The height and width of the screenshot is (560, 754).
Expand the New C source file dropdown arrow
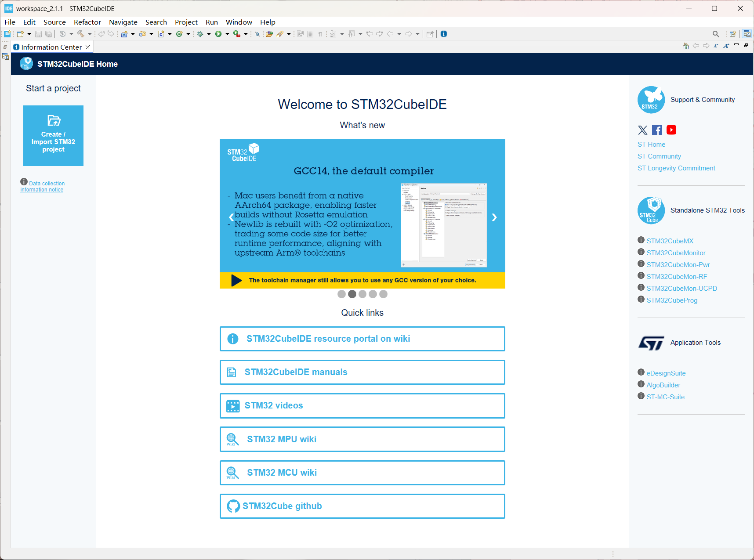point(170,34)
